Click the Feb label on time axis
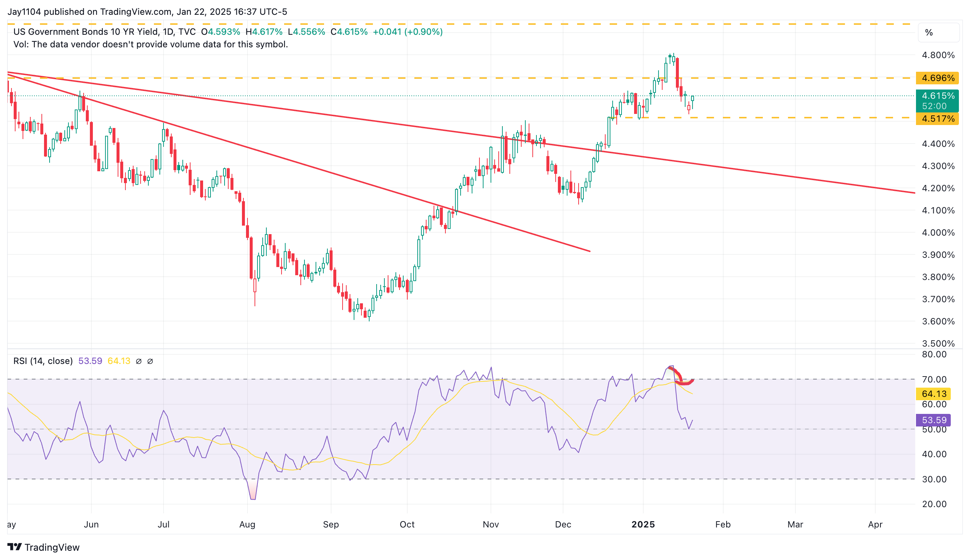This screenshot has height=560, width=970. point(723,524)
